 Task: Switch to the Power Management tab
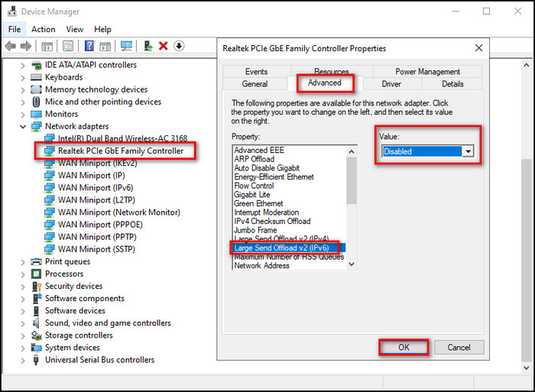point(427,71)
